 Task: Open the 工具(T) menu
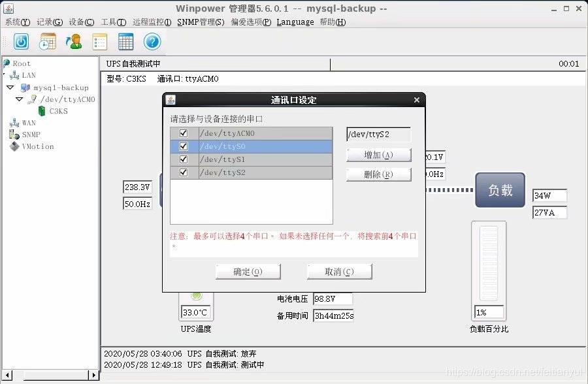pos(113,22)
